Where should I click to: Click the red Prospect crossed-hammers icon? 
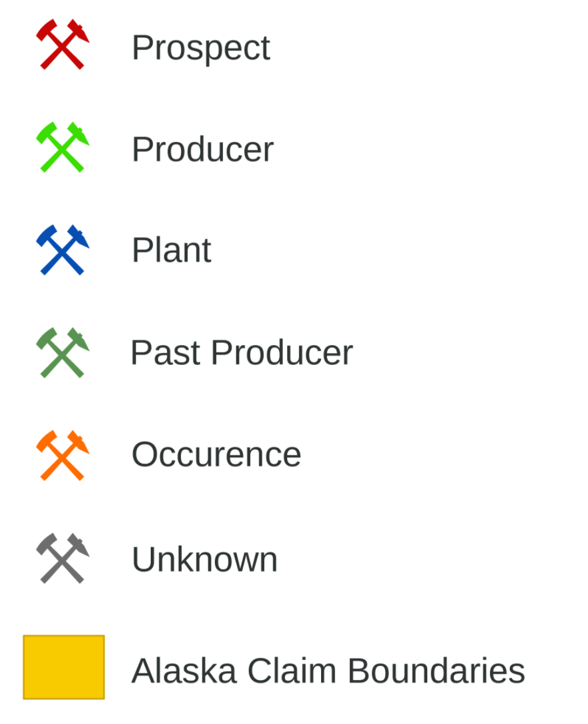pos(63,44)
